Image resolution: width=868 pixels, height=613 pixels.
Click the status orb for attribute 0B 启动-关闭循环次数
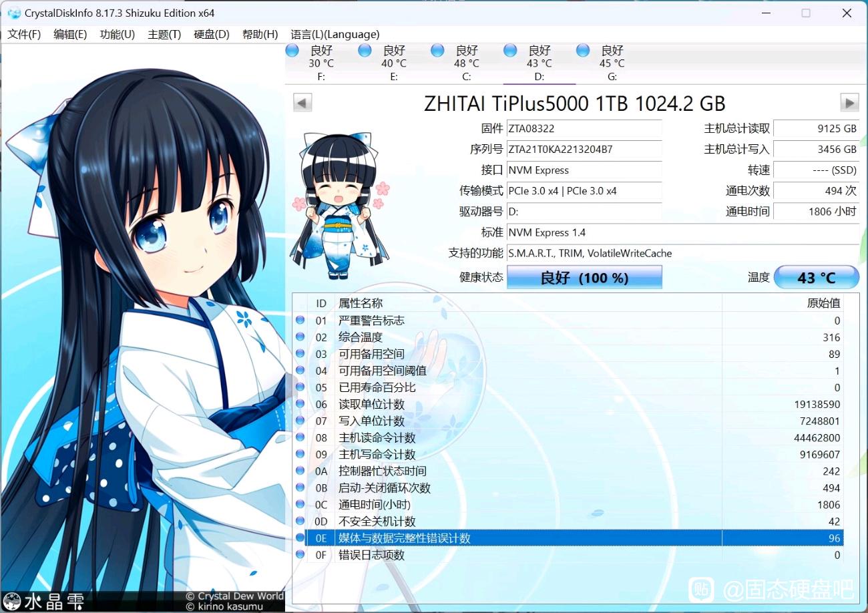pos(300,487)
